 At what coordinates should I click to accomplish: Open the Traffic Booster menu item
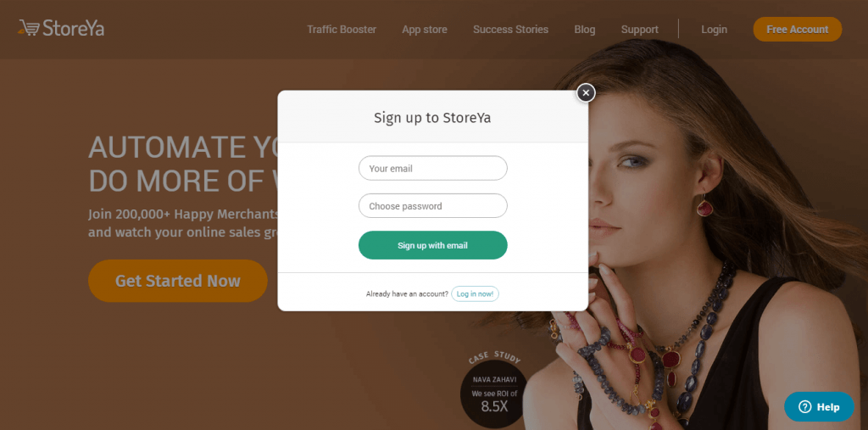[x=342, y=30]
